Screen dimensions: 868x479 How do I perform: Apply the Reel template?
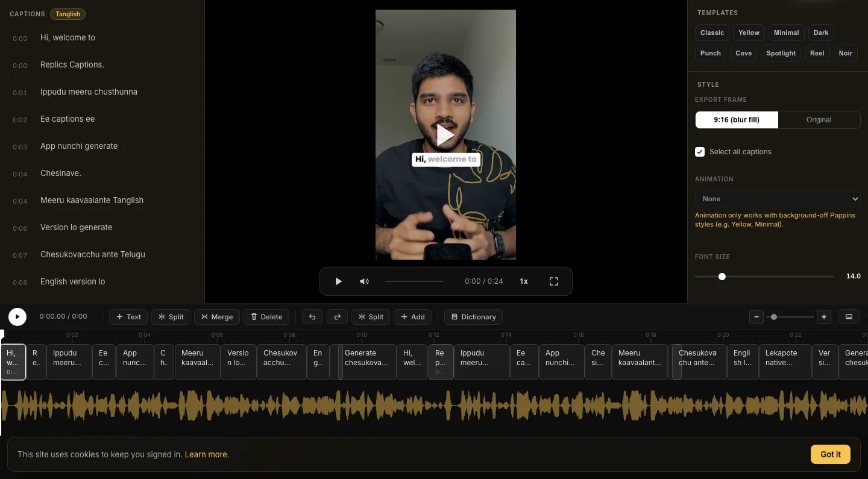coord(817,53)
